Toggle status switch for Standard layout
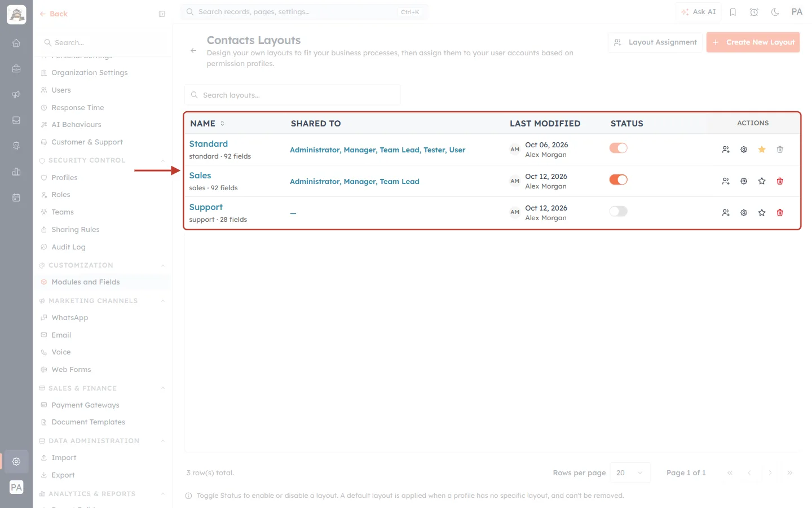 [619, 148]
